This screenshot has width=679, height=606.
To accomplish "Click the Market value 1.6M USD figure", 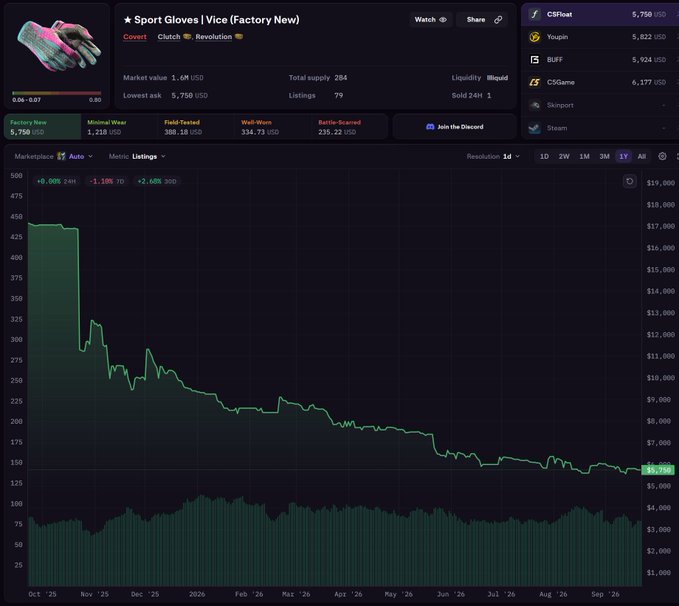I will pyautogui.click(x=187, y=78).
